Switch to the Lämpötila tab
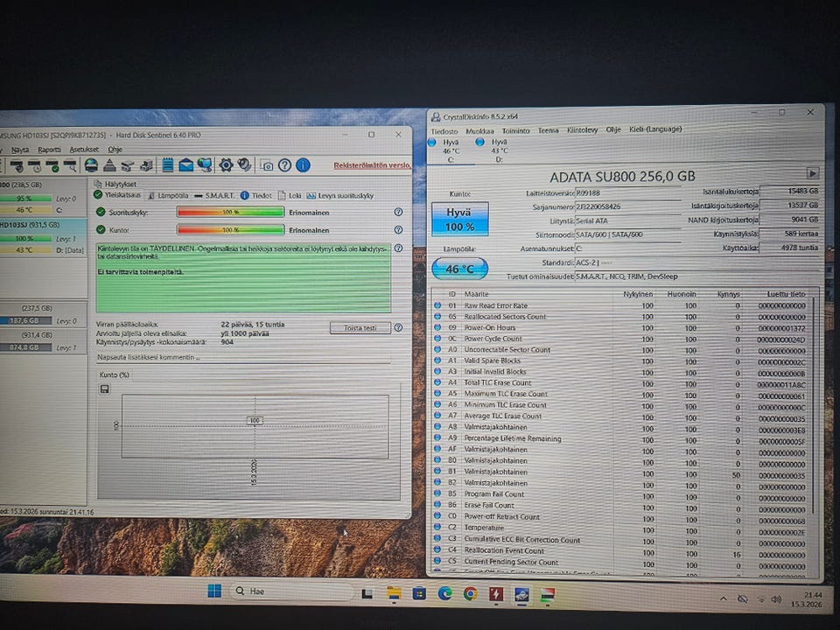This screenshot has height=630, width=840. [x=168, y=195]
